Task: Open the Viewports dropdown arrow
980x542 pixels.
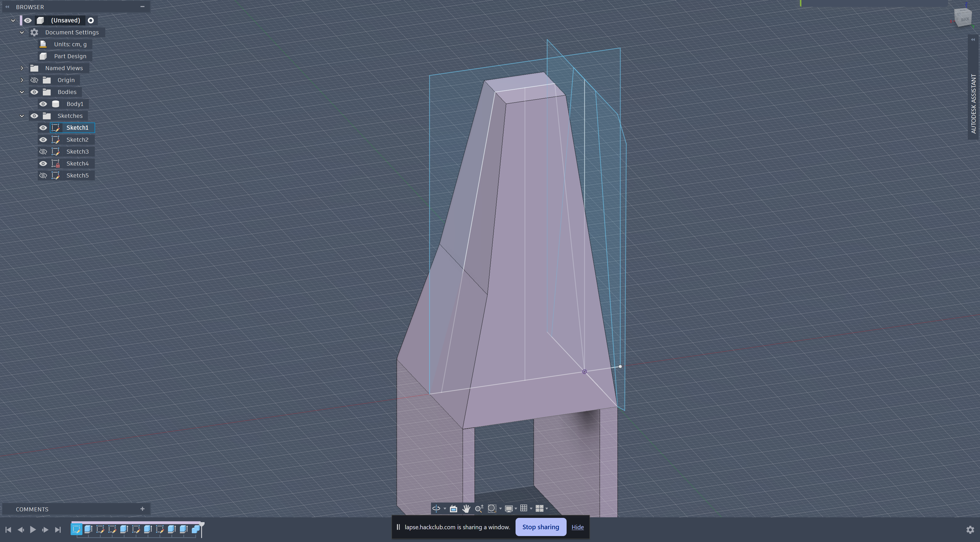Action: point(547,508)
